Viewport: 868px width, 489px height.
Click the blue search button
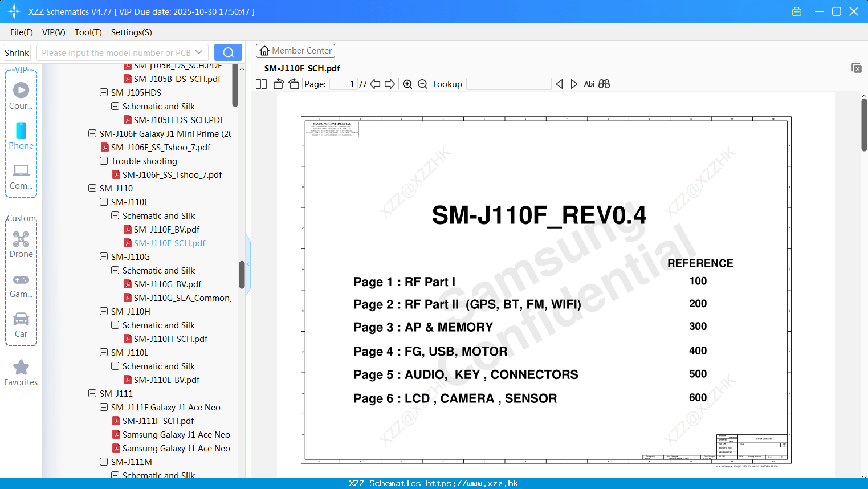click(228, 52)
